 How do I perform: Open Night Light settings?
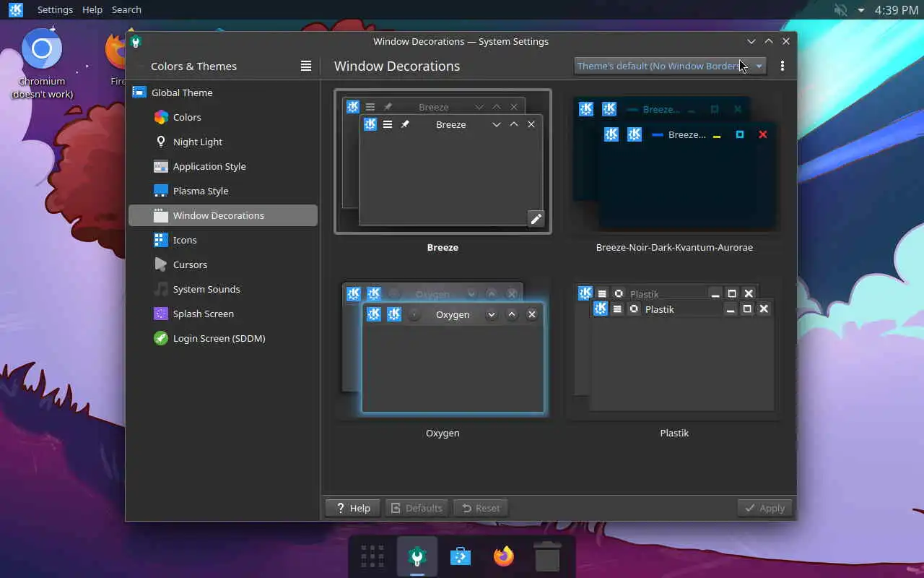[222, 142]
